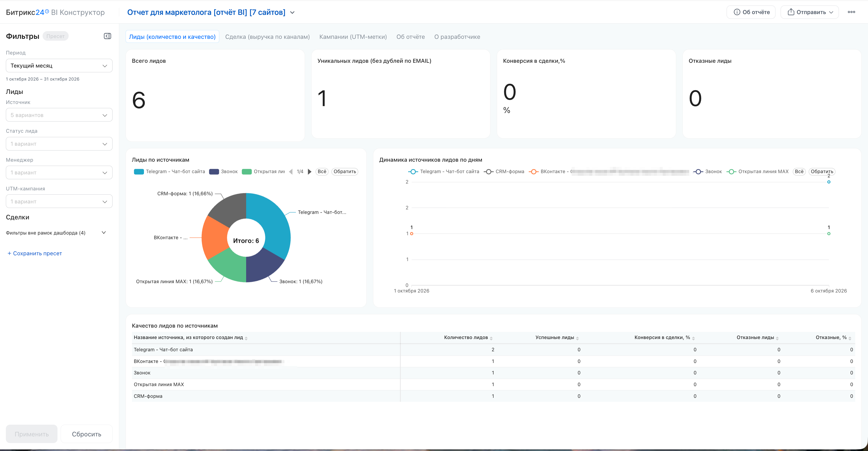Open the О разработчике tab
This screenshot has width=868, height=451.
(457, 37)
